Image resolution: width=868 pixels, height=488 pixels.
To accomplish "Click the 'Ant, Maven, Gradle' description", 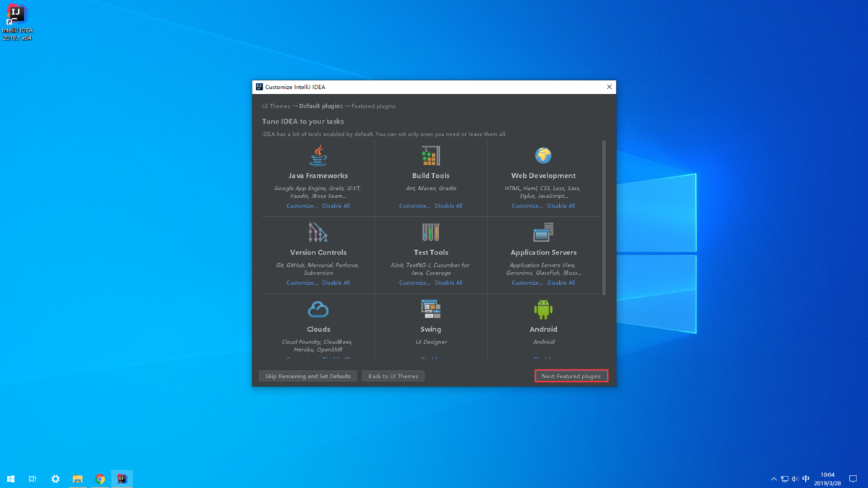I will [430, 189].
